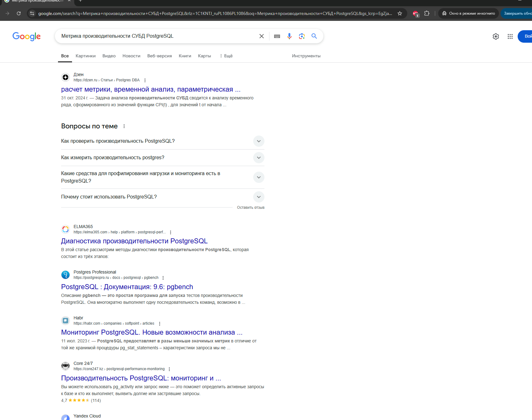Reload the page
The height and width of the screenshot is (420, 532).
point(19,13)
